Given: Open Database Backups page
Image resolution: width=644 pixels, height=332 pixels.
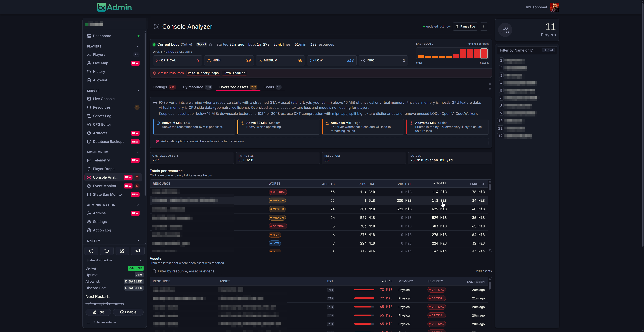Looking at the screenshot, I should click(x=113, y=142).
